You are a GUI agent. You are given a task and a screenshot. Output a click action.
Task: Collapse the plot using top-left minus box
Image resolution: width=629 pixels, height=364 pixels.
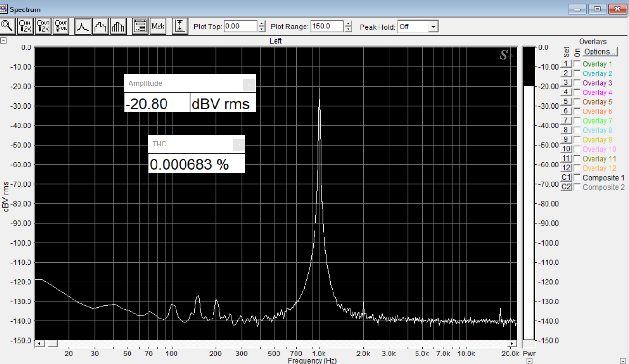[x=3, y=41]
